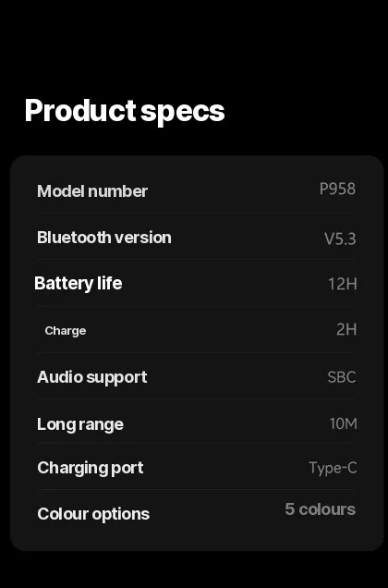The width and height of the screenshot is (388, 588).
Task: Click the word Product in heading
Action: 80,110
